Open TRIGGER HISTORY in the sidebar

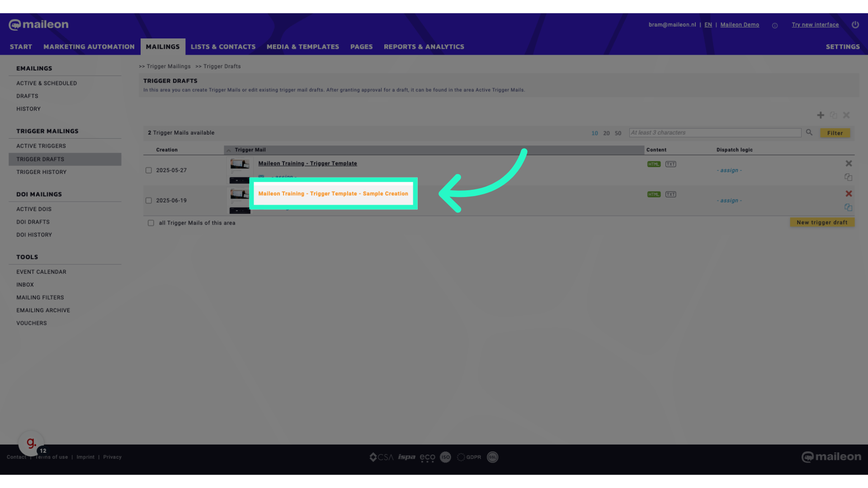point(41,172)
